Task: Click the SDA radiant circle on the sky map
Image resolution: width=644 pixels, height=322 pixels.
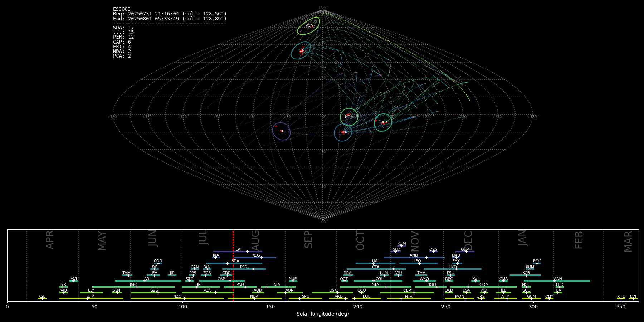Action: 343,132
